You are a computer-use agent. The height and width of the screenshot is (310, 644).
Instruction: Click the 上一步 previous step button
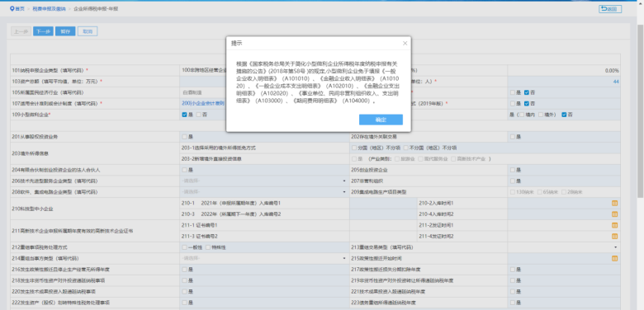[21, 31]
